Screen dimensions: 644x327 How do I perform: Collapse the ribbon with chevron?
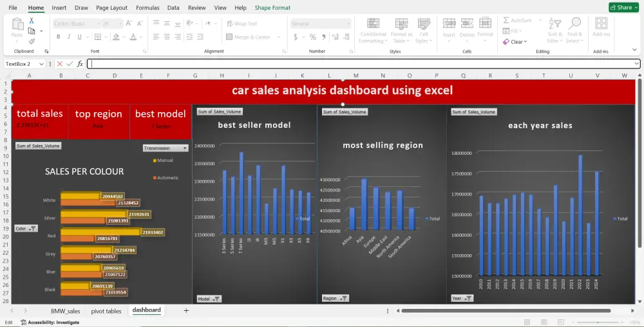[x=634, y=50]
